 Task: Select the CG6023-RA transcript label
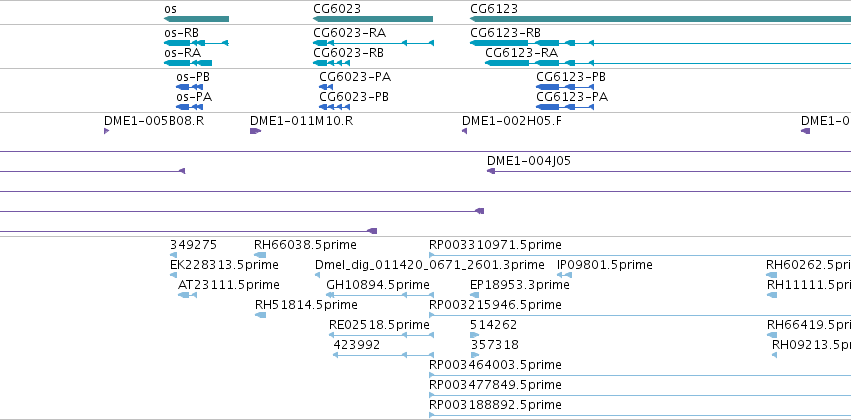click(x=350, y=33)
